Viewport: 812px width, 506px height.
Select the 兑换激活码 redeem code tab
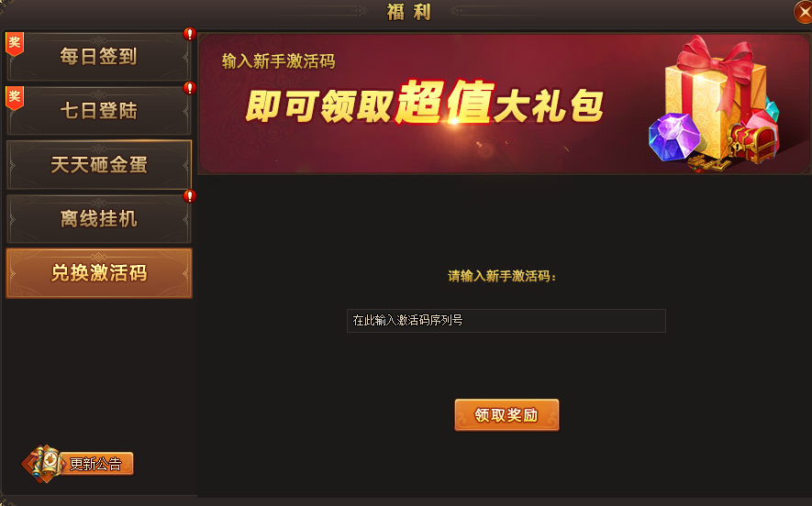98,273
